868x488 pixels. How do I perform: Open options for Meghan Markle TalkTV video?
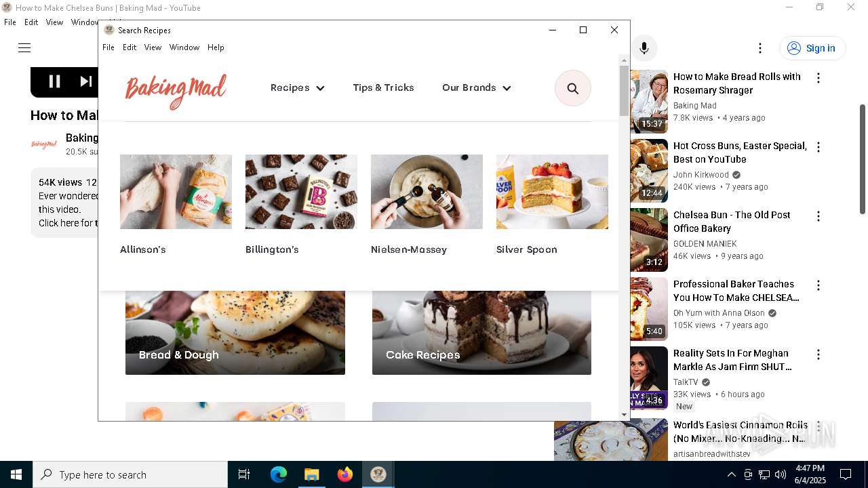[818, 354]
